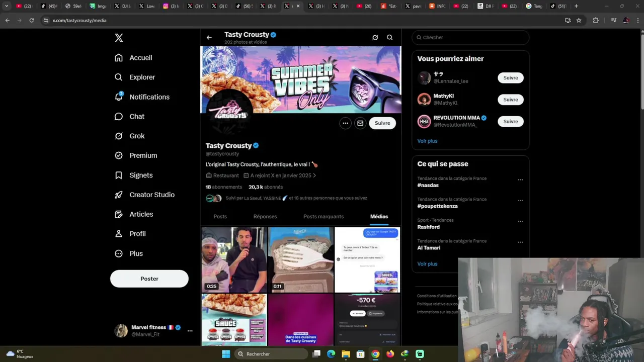This screenshot has width=644, height=362.
Task: Open more options for #poupettekenza trend
Action: coord(520,201)
